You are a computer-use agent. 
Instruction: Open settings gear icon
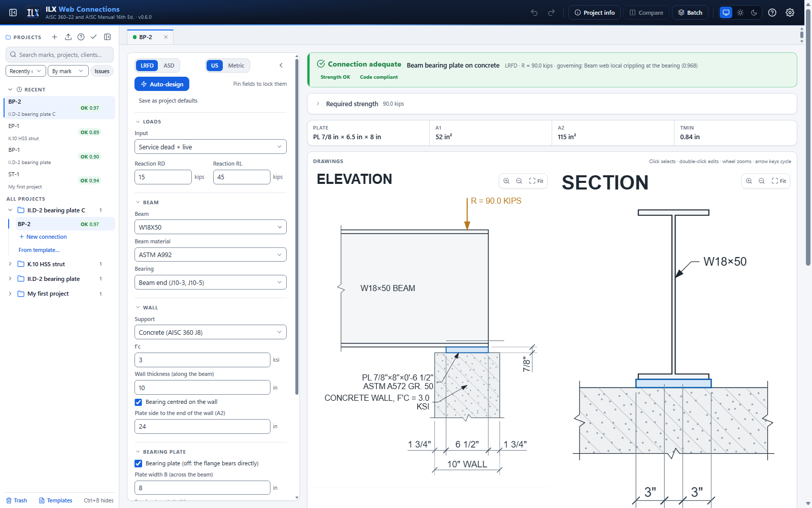click(790, 13)
